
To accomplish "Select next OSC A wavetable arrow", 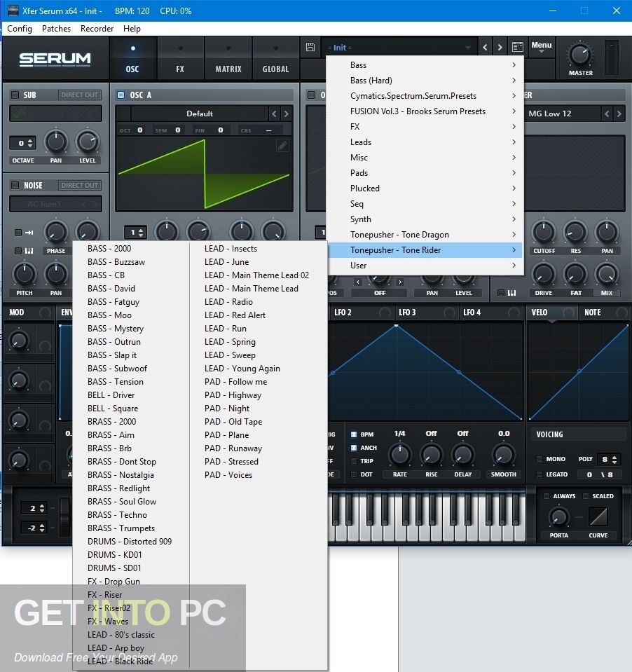I will 286,114.
